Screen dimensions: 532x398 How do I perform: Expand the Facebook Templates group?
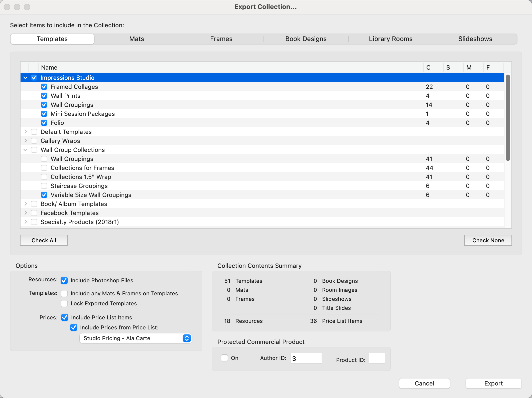(25, 213)
